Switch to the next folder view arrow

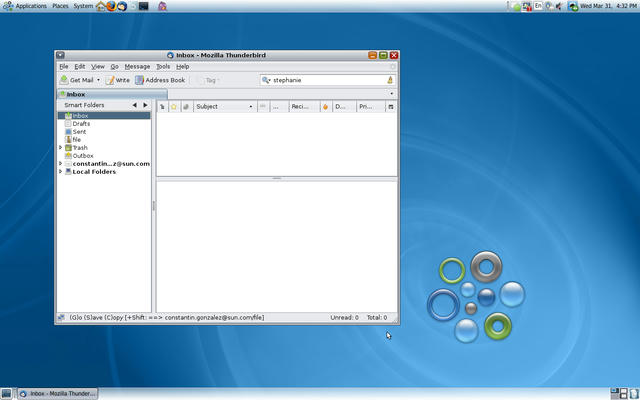point(145,105)
